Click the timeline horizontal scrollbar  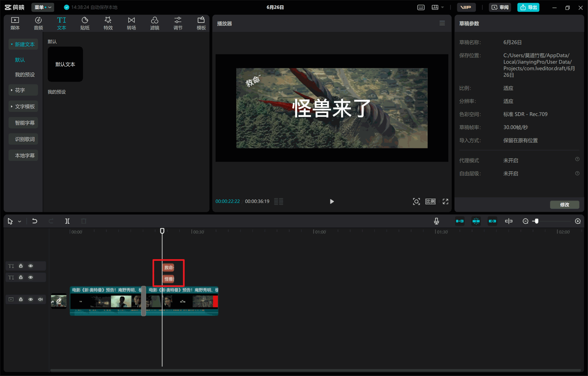[x=315, y=370]
